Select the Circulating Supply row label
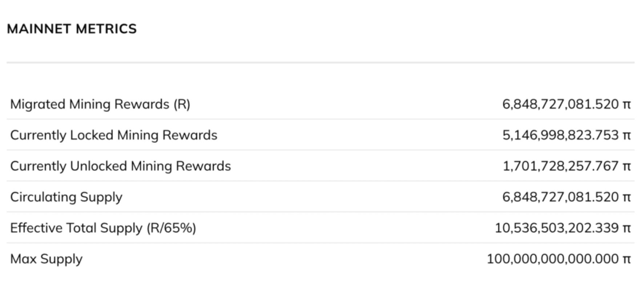Image resolution: width=644 pixels, height=290 pixels. [x=66, y=197]
